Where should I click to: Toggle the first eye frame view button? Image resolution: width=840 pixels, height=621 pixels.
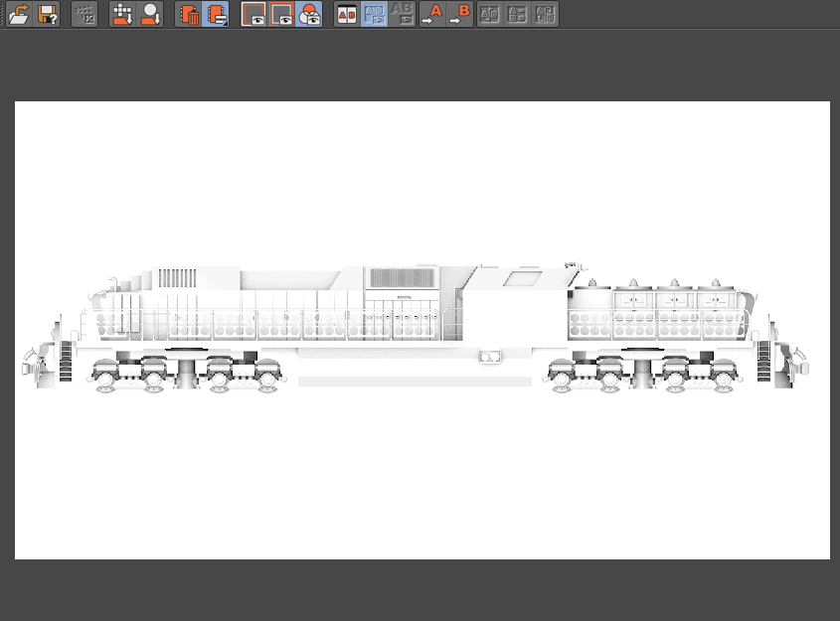click(x=254, y=14)
